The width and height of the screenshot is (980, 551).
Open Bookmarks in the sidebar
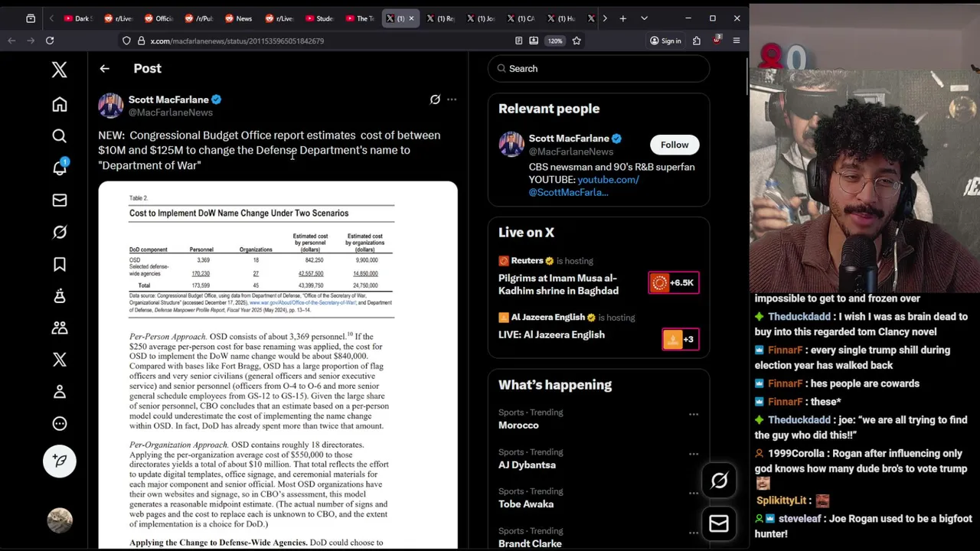tap(59, 264)
